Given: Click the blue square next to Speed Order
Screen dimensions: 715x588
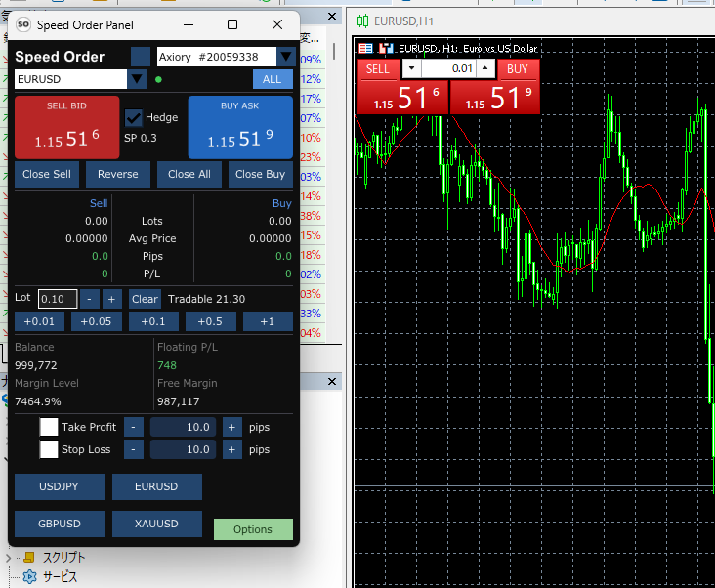Looking at the screenshot, I should pyautogui.click(x=141, y=57).
